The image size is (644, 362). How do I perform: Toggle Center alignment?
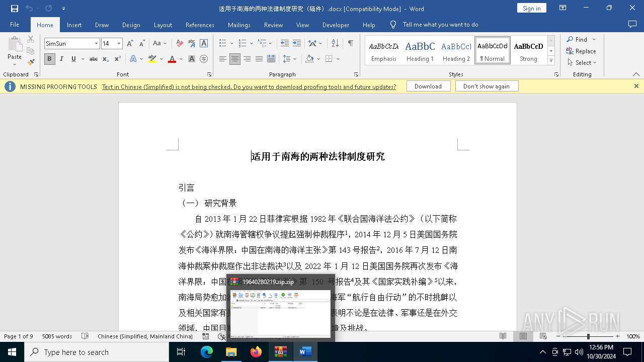point(235,59)
